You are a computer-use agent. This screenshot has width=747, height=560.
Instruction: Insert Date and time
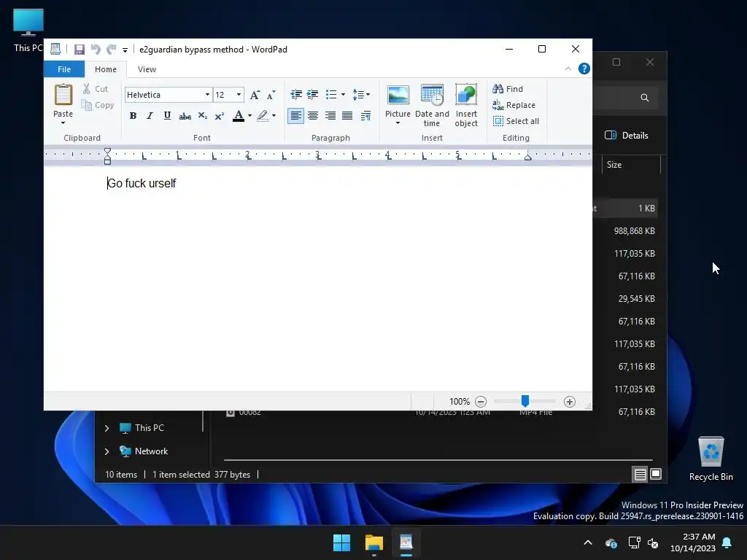click(x=432, y=104)
